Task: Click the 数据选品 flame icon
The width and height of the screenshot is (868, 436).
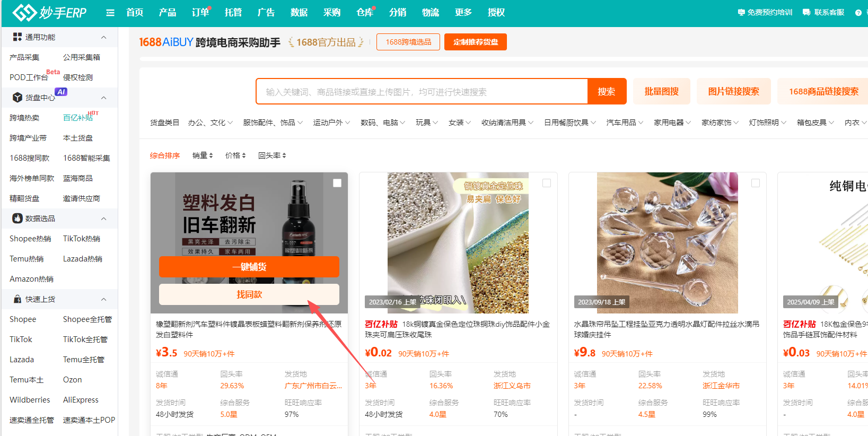Action: [17, 219]
